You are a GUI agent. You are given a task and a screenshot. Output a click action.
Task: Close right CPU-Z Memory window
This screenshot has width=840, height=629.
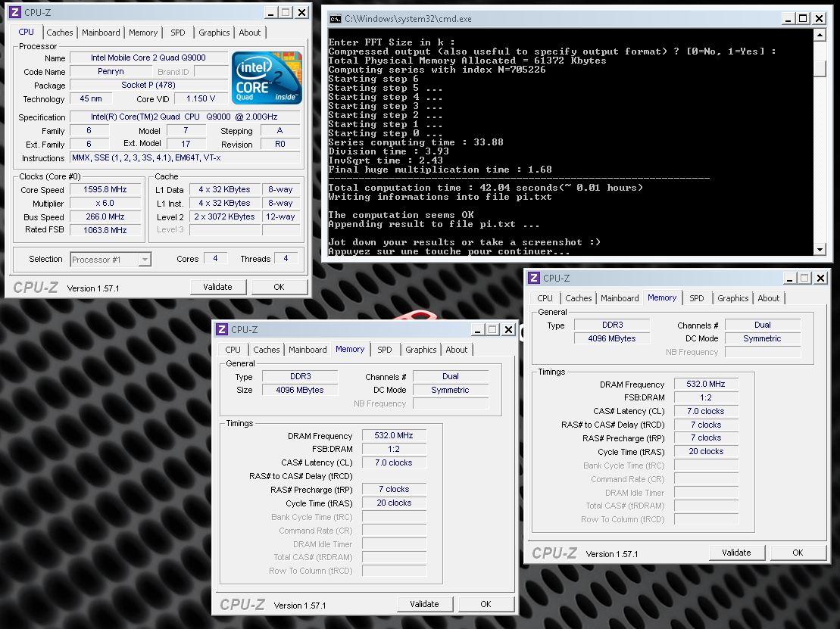click(821, 279)
